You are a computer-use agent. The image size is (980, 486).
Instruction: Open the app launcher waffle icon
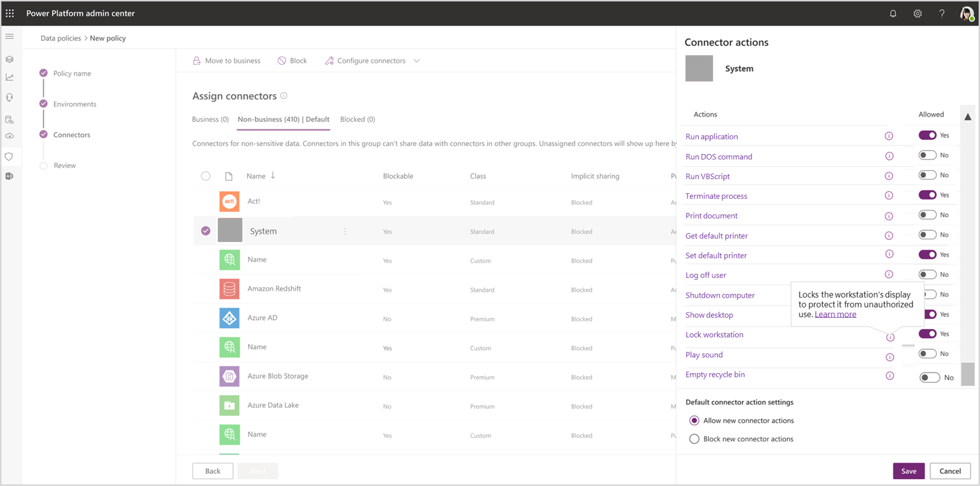10,13
